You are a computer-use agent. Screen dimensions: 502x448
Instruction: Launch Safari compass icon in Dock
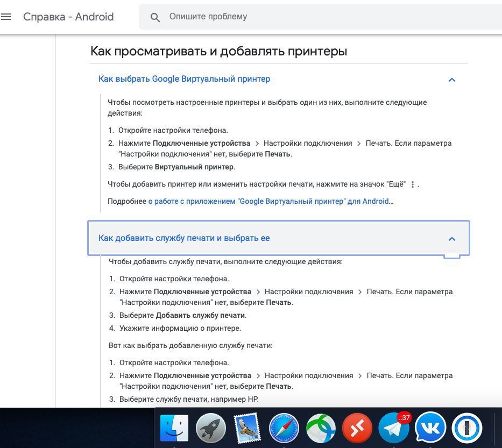pos(284,428)
